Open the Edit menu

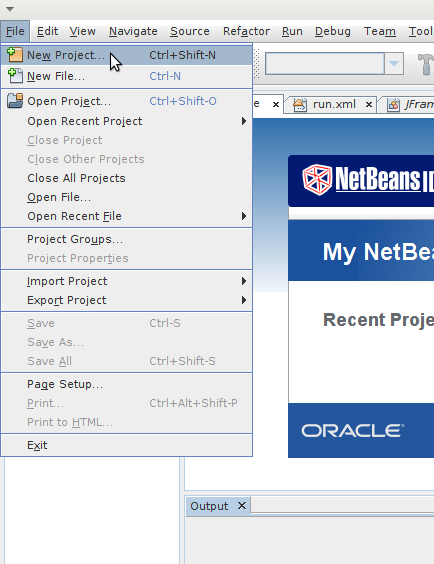(x=47, y=31)
